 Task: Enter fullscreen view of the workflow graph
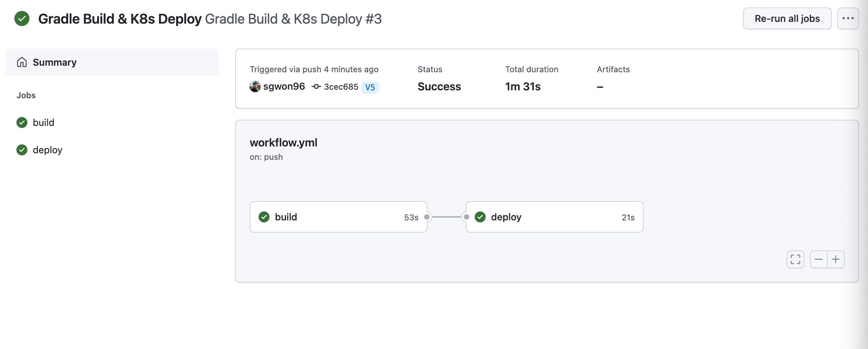tap(795, 259)
